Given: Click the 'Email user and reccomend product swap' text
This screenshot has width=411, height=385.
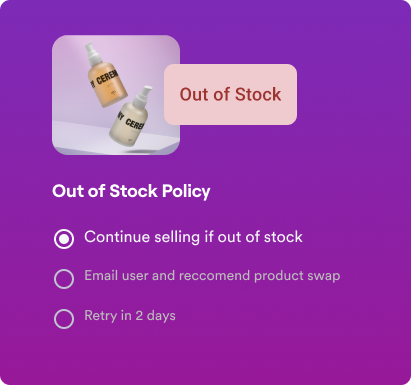Looking at the screenshot, I should point(212,276).
